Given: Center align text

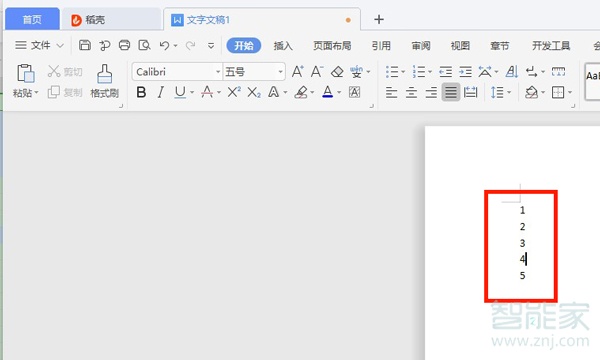Looking at the screenshot, I should [411, 92].
